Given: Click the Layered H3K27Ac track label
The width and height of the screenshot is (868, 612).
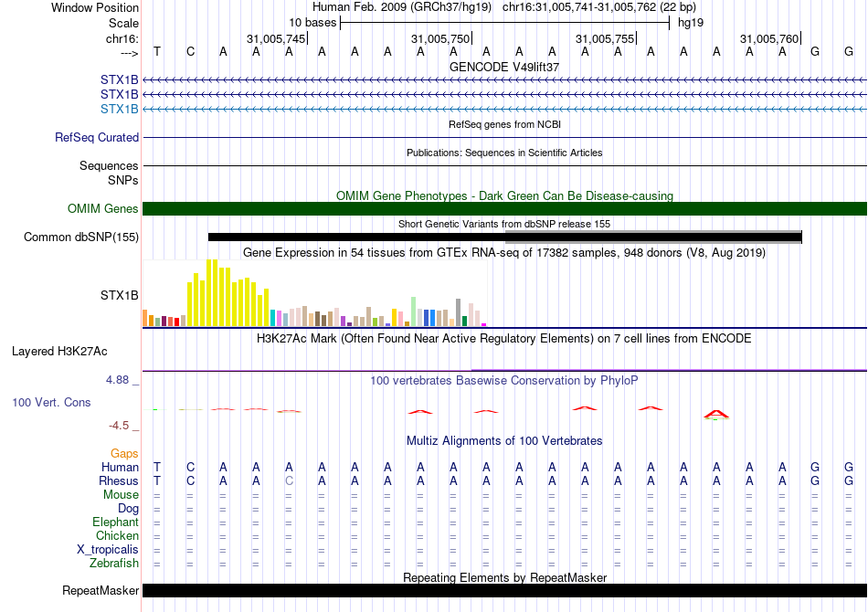Looking at the screenshot, I should 59,351.
